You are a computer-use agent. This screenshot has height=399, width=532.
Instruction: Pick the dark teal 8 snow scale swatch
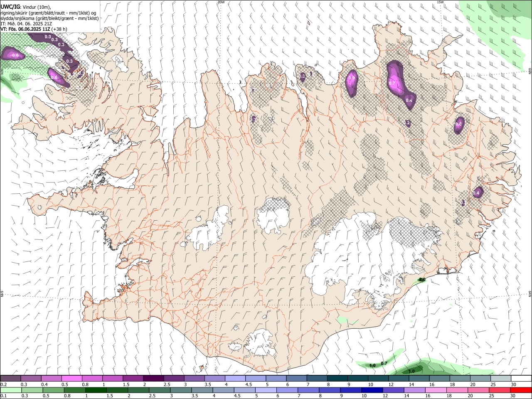[x=337, y=378]
